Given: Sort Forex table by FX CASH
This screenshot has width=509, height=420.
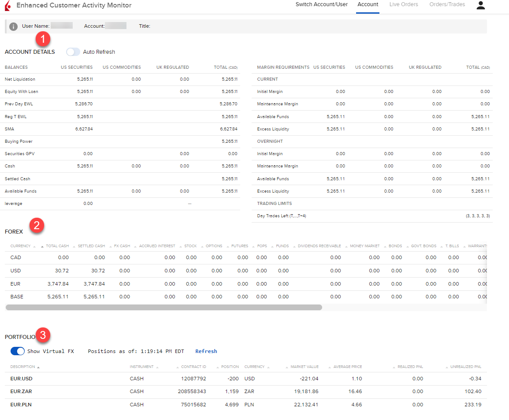Looking at the screenshot, I should [x=122, y=246].
